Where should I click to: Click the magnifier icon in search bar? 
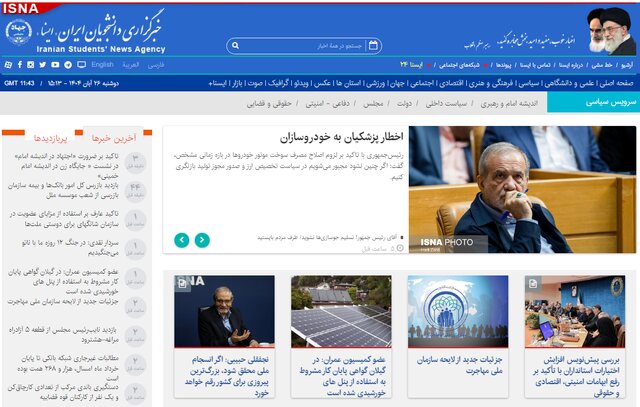point(236,45)
